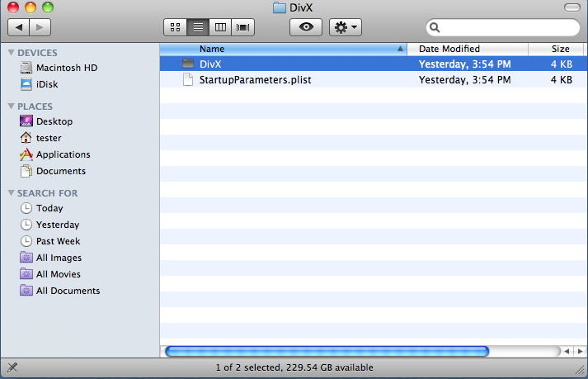The width and height of the screenshot is (588, 379).
Task: Open the All Documents smart search
Action: (x=68, y=291)
